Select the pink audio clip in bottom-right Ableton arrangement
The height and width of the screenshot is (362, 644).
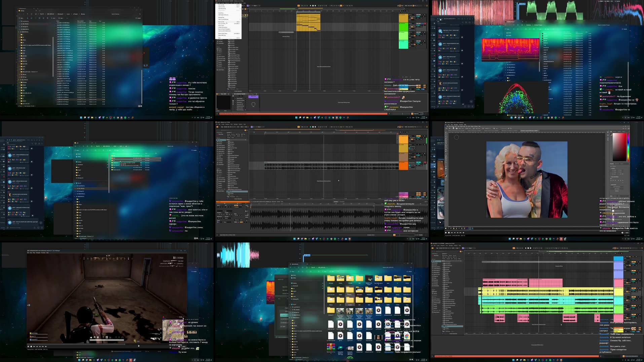tap(505, 283)
